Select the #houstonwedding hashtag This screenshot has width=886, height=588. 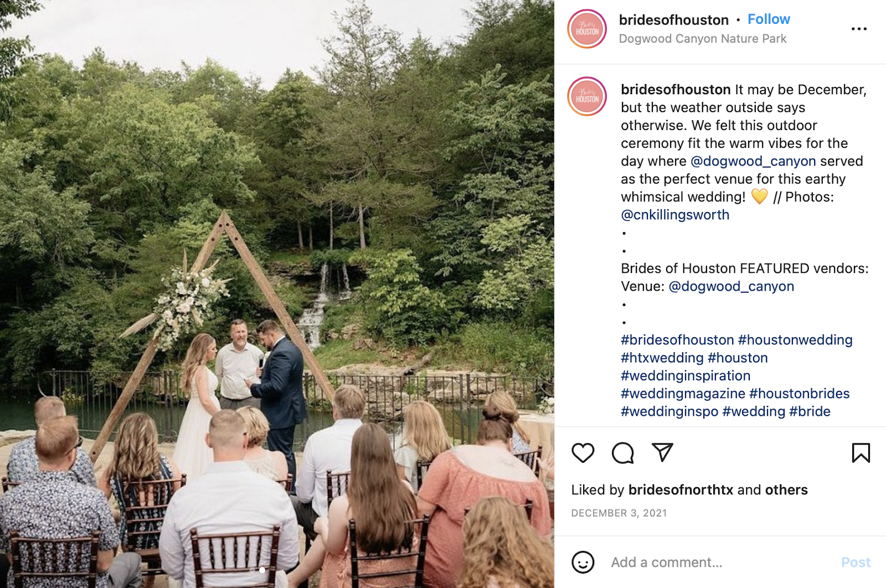pyautogui.click(x=795, y=340)
